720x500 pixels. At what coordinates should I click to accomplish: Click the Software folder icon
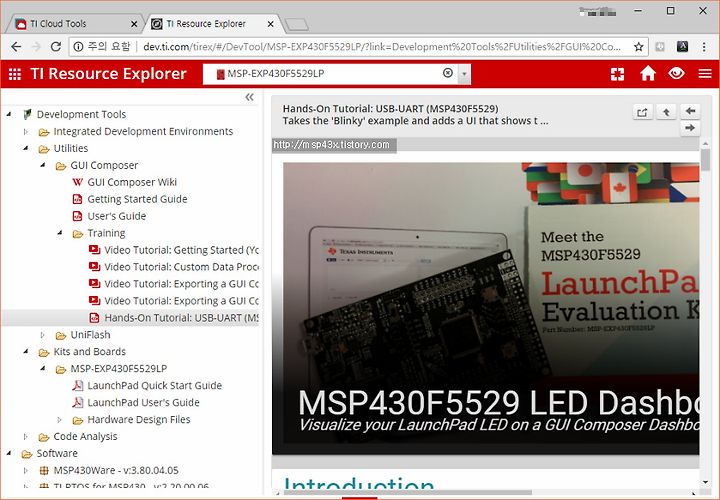coord(27,454)
